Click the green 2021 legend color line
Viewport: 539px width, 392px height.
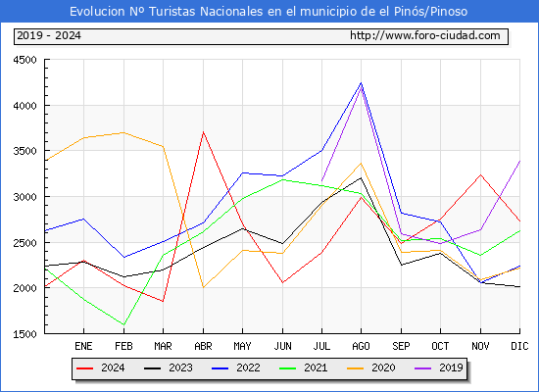(x=288, y=368)
